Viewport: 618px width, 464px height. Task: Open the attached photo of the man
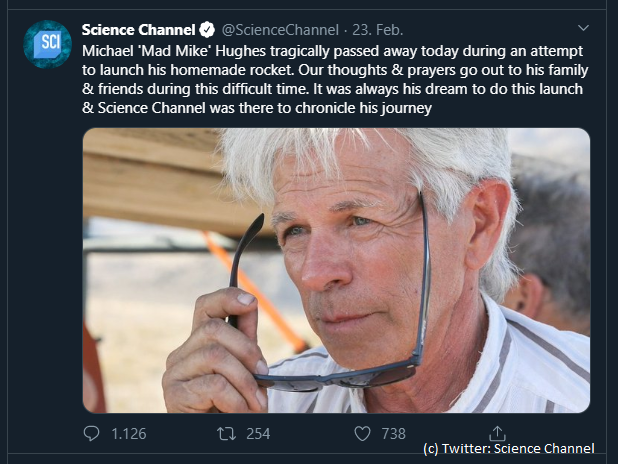pos(336,270)
